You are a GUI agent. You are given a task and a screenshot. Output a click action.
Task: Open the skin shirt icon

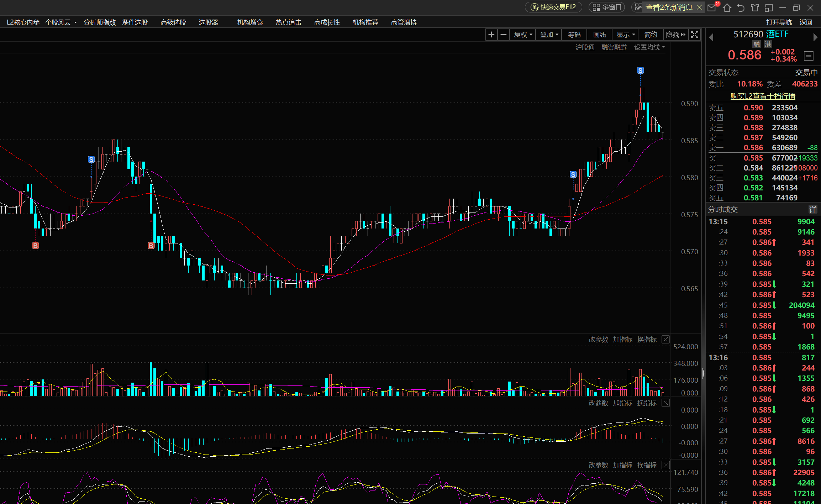(x=755, y=7)
